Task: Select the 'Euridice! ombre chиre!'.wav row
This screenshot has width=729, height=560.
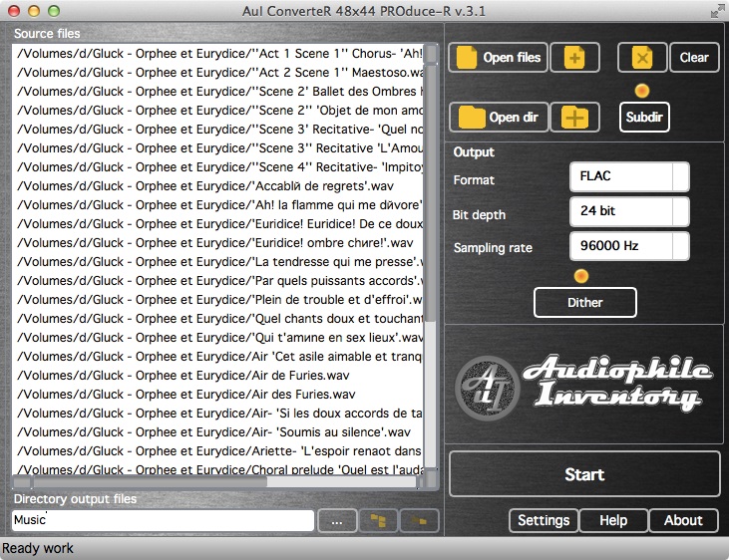Action: click(217, 243)
